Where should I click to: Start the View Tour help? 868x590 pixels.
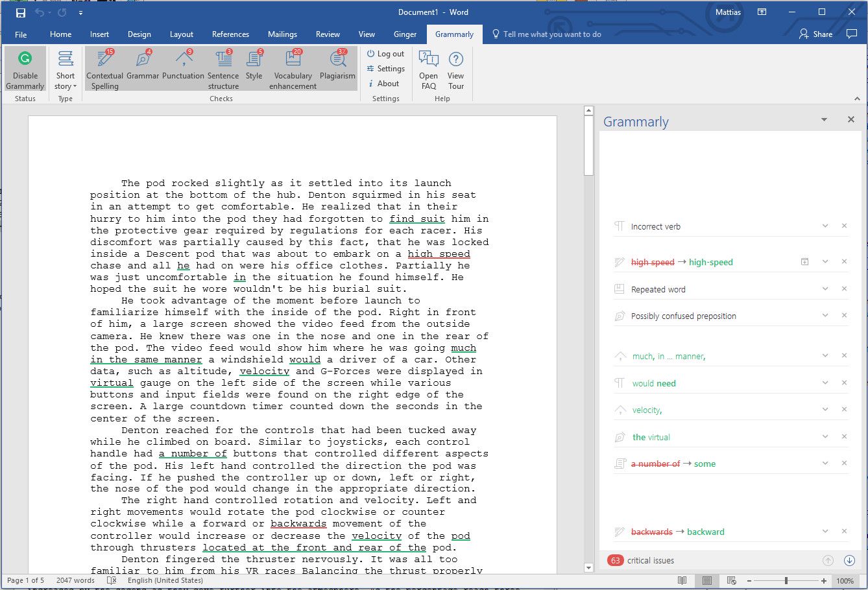pyautogui.click(x=456, y=70)
